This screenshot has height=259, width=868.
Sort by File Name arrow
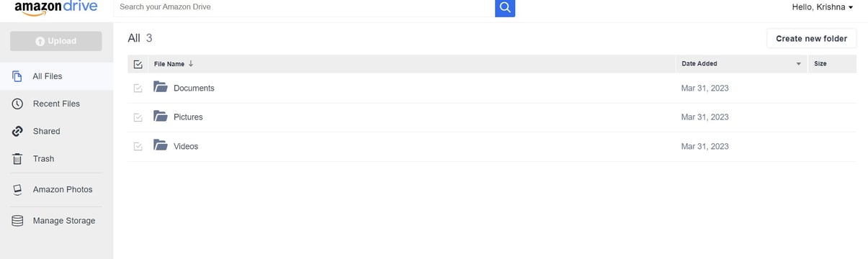tap(191, 63)
